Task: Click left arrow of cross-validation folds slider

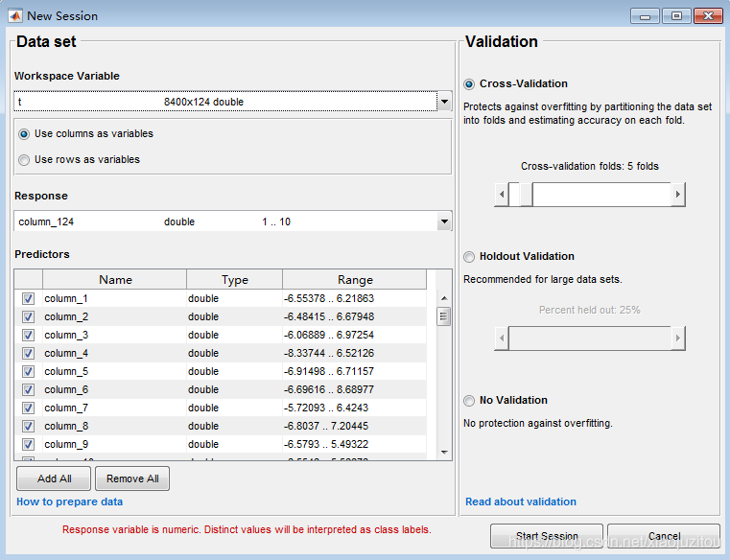Action: [501, 195]
